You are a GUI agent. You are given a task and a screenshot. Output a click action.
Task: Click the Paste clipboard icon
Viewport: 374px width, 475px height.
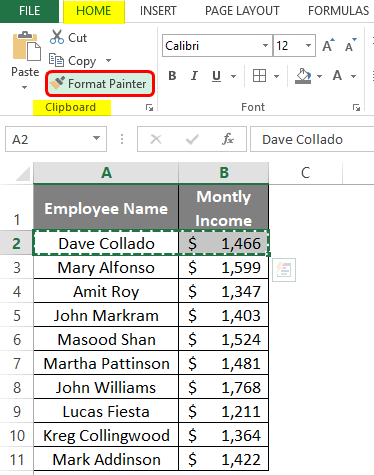(x=26, y=46)
